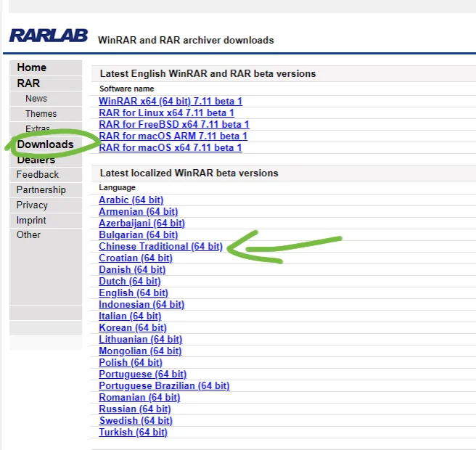Open Bulgarian (64 bit) download link
The image size is (476, 450).
coord(139,234)
